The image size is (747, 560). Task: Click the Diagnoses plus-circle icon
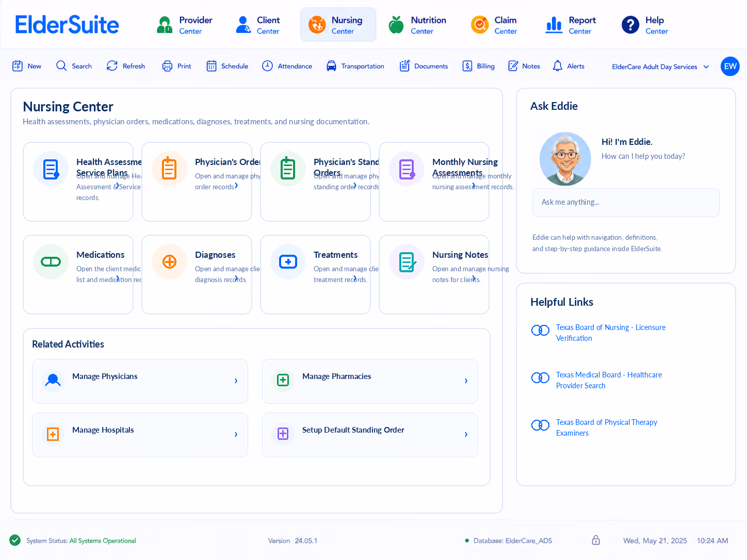(x=170, y=262)
